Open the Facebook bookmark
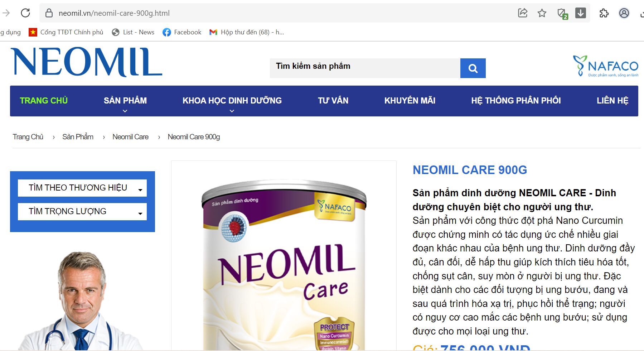The height and width of the screenshot is (351, 644). click(182, 32)
